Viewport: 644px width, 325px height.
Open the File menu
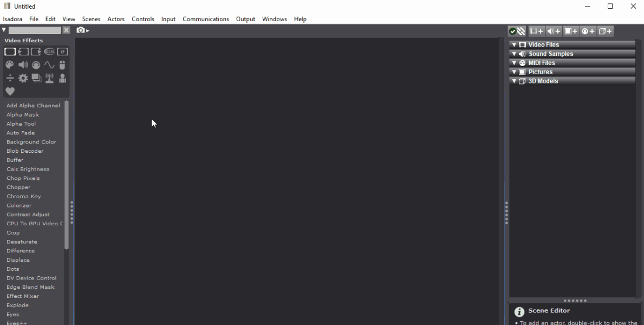click(x=34, y=19)
